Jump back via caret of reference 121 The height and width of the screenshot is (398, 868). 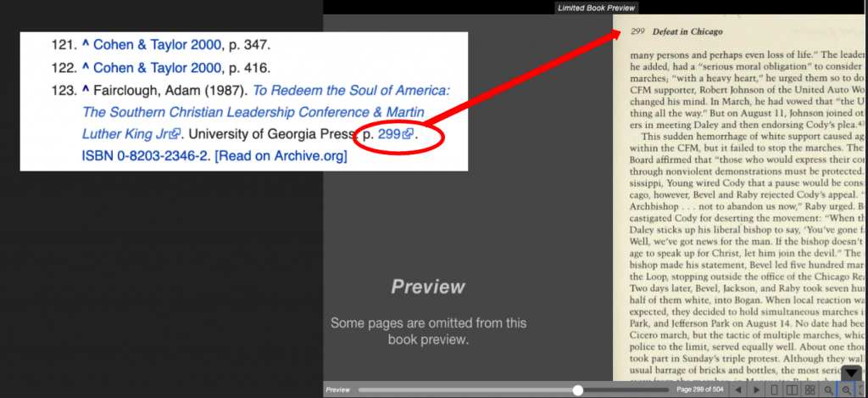pyautogui.click(x=86, y=46)
